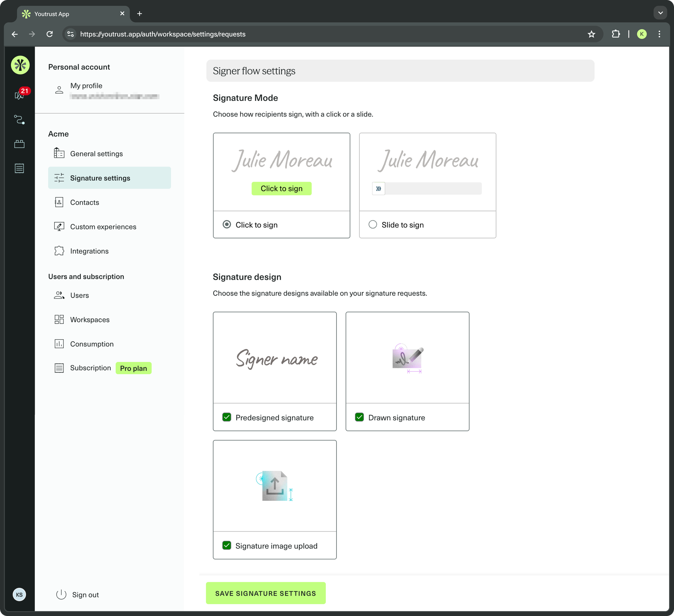Click the Signature image upload illustration
The width and height of the screenshot is (674, 616).
click(275, 486)
